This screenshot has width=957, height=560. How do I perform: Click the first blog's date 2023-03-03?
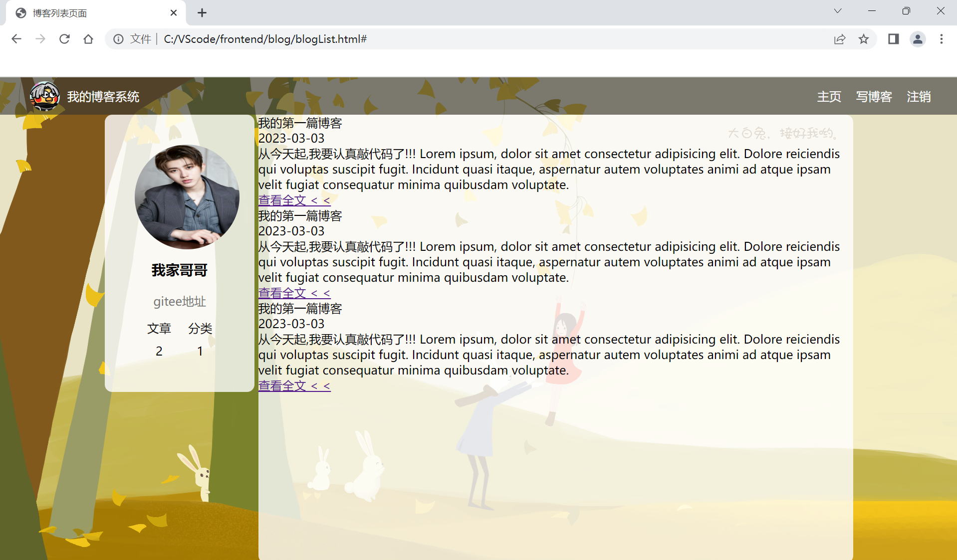point(291,138)
